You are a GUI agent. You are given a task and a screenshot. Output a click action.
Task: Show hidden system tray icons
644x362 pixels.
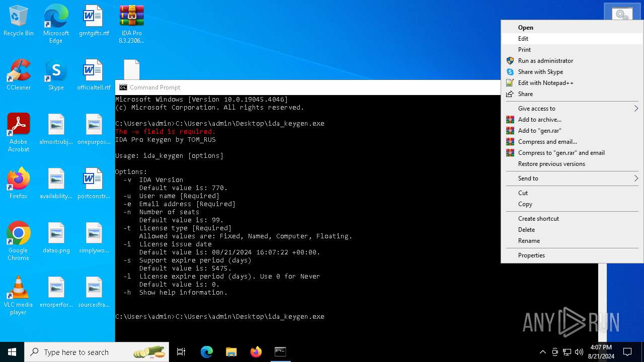click(x=542, y=352)
